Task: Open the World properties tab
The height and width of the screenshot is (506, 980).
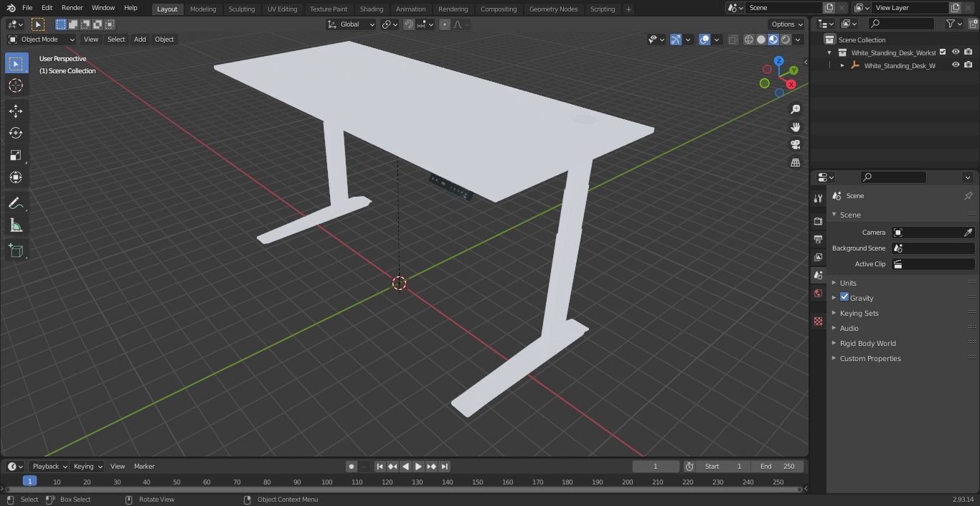Action: coord(818,293)
